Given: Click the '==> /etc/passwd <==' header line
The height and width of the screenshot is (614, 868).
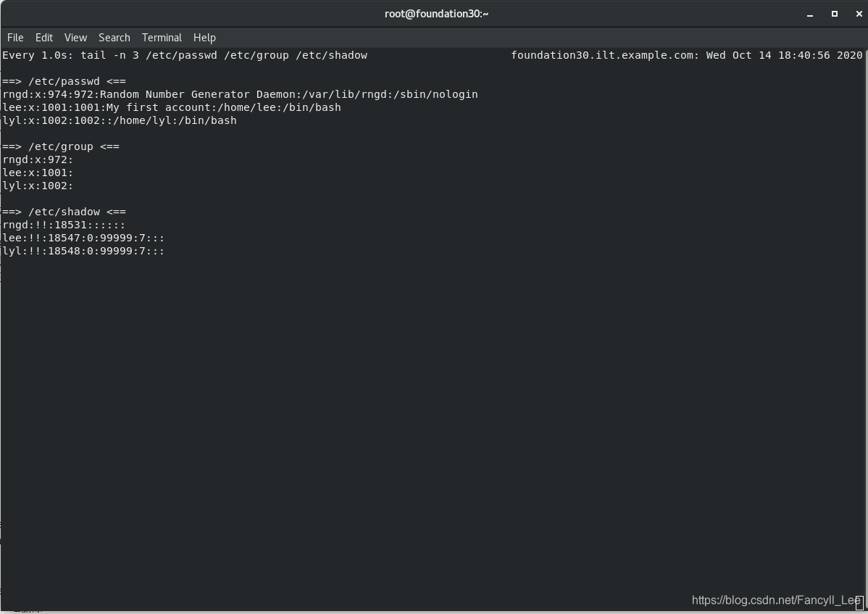Looking at the screenshot, I should pyautogui.click(x=64, y=81).
